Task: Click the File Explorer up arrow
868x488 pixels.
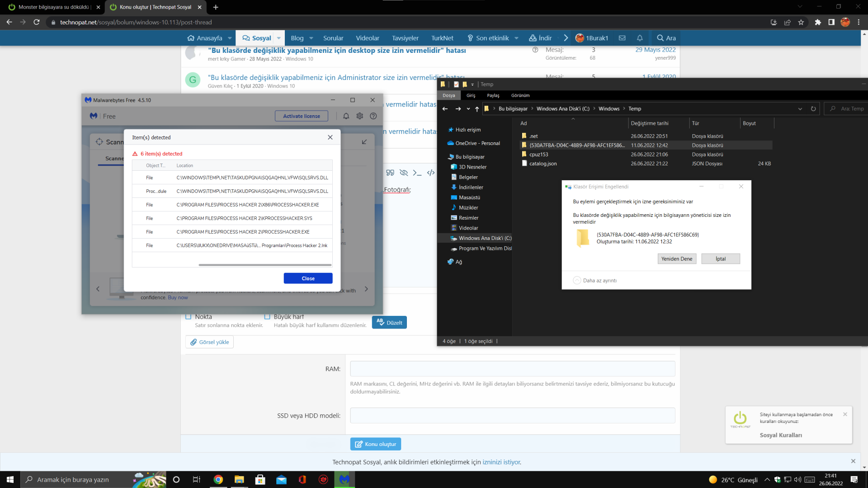Action: [477, 109]
